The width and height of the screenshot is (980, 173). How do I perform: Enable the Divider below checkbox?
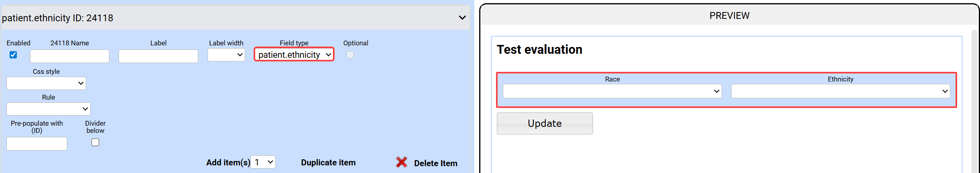coord(95,142)
